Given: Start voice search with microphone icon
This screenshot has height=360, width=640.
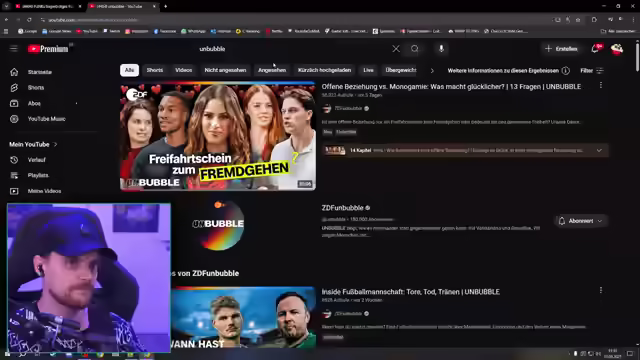Looking at the screenshot, I should click(x=441, y=49).
